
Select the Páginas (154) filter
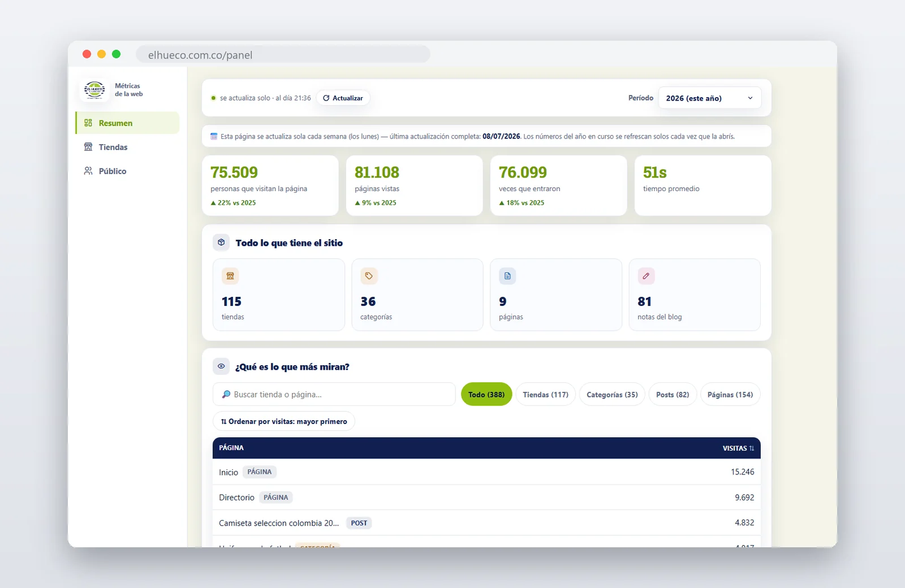click(730, 394)
